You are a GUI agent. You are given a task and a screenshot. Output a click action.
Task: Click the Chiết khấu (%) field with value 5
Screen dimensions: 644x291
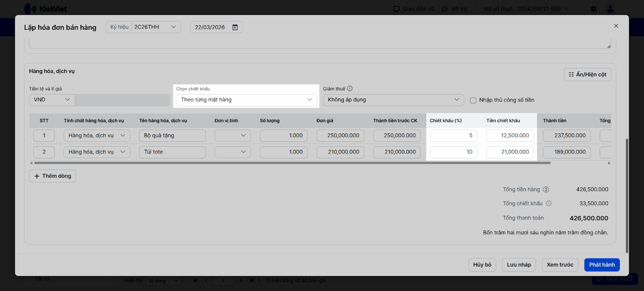coord(454,135)
